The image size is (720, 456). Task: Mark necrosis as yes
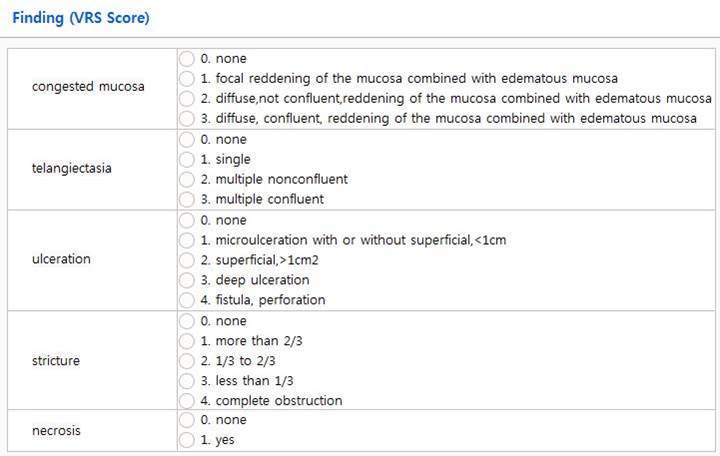coord(187,440)
